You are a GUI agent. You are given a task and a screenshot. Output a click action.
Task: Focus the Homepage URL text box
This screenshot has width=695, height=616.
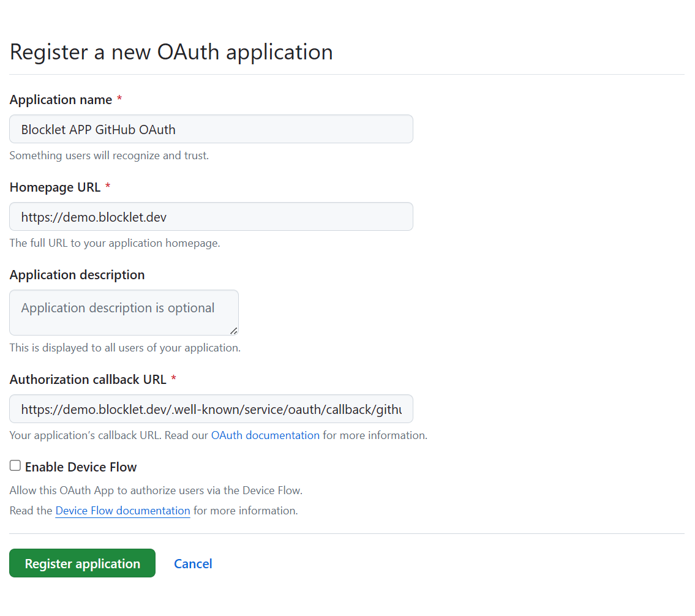point(211,217)
